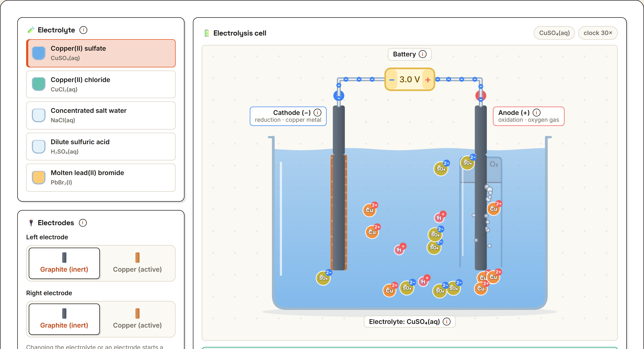Set right electrode to Copper (active)
This screenshot has height=349, width=644.
[x=137, y=319]
